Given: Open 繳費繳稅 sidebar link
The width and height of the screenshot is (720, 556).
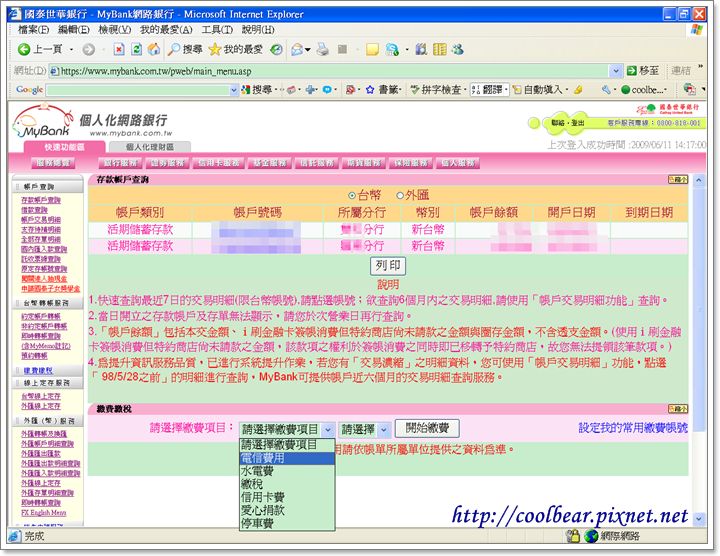Looking at the screenshot, I should [38, 371].
